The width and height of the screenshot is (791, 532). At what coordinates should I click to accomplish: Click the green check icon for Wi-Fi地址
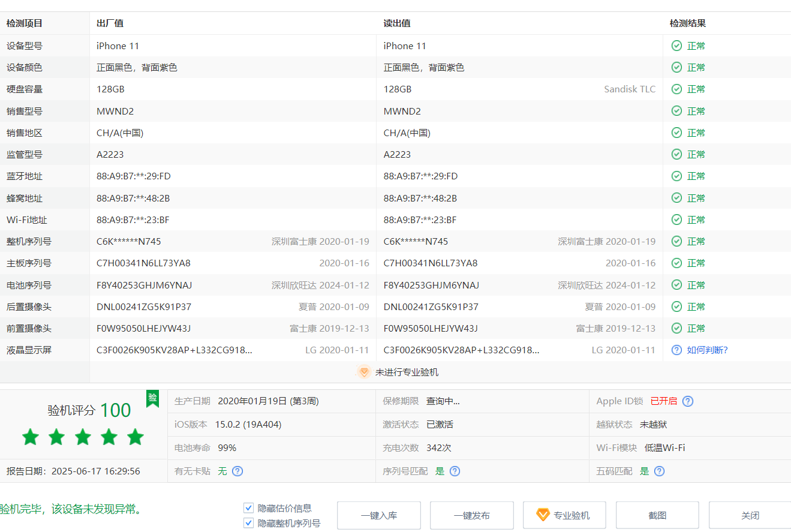click(x=676, y=220)
